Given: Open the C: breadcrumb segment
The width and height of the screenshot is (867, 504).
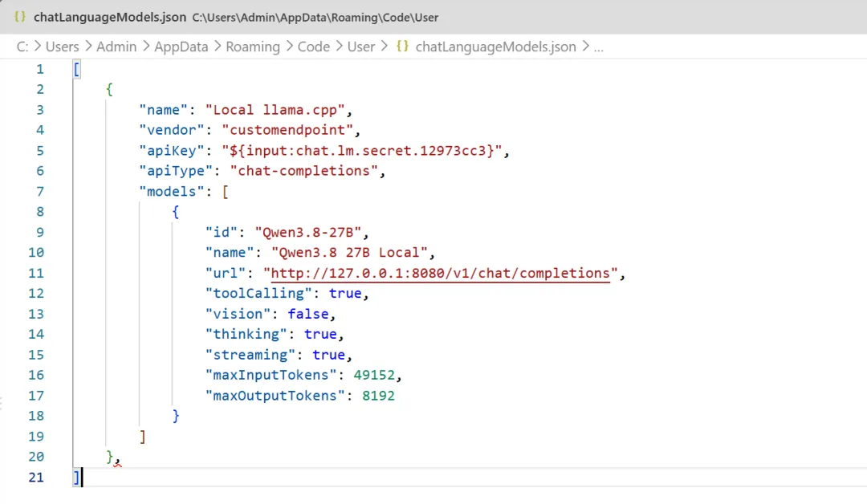Looking at the screenshot, I should coord(22,47).
